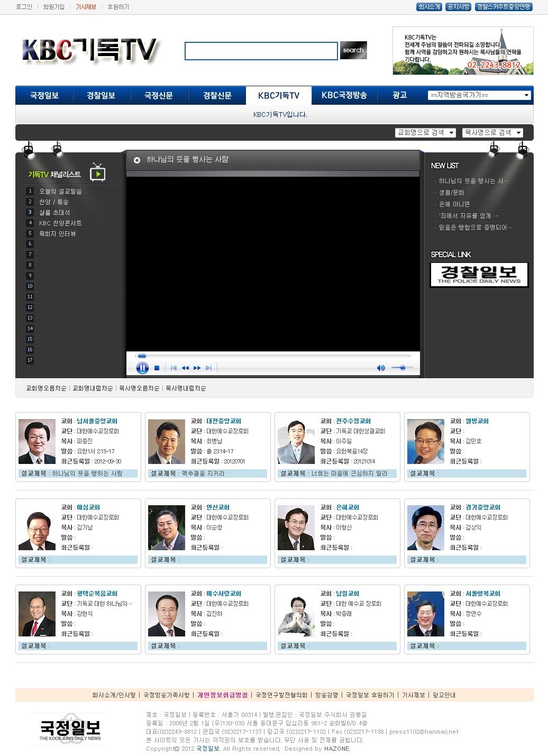
Task: Skip to the previous track in player
Action: (x=173, y=368)
